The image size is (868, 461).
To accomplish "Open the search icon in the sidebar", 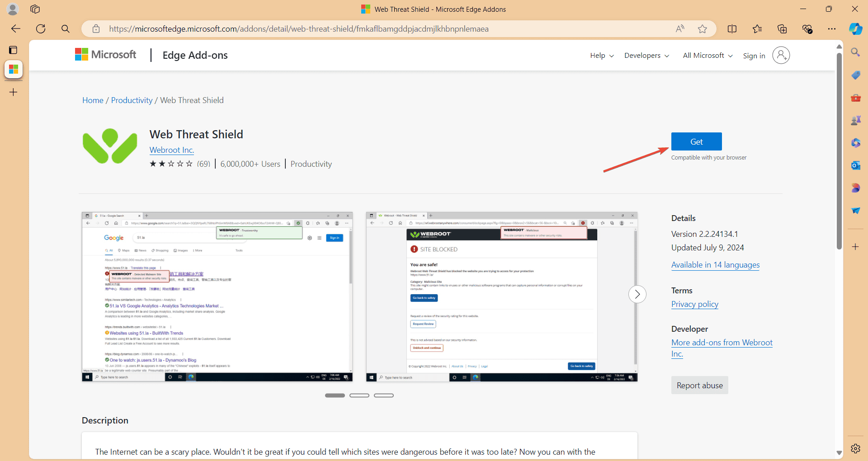I will tap(856, 52).
